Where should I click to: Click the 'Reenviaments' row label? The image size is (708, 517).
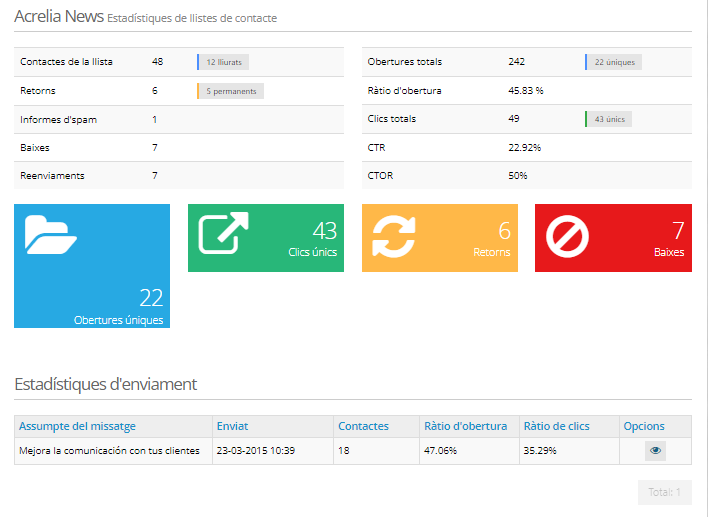pos(52,176)
